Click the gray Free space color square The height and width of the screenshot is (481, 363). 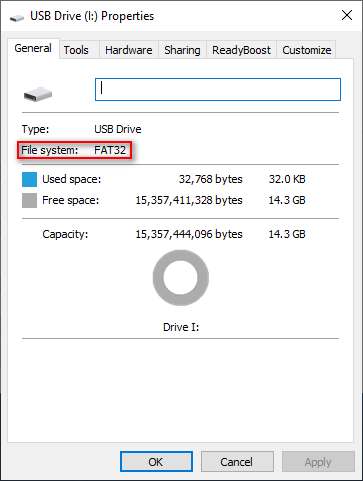tap(29, 201)
